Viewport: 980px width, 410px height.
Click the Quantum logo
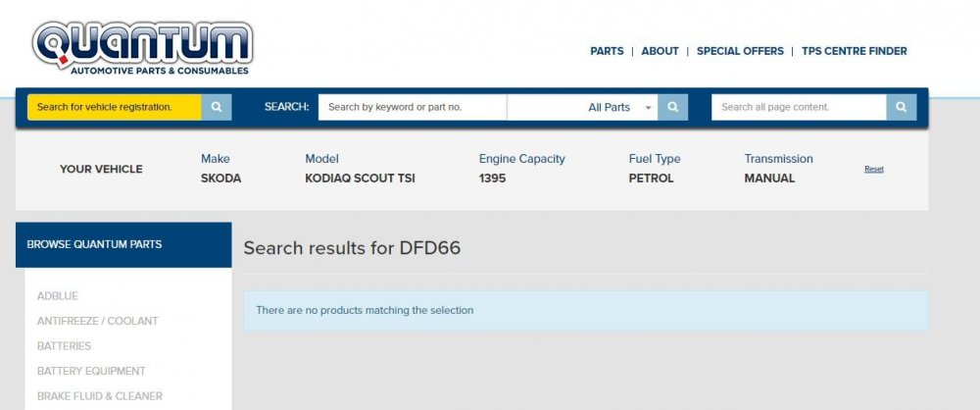pos(142,49)
